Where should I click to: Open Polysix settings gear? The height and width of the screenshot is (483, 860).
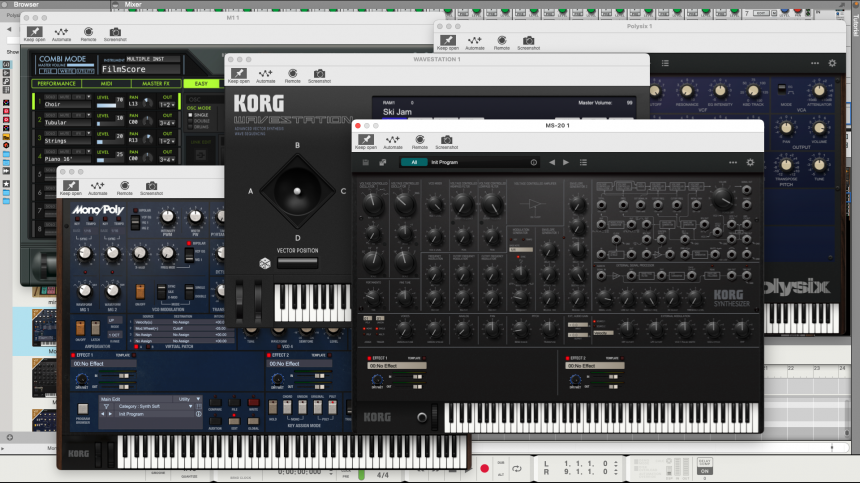click(832, 63)
